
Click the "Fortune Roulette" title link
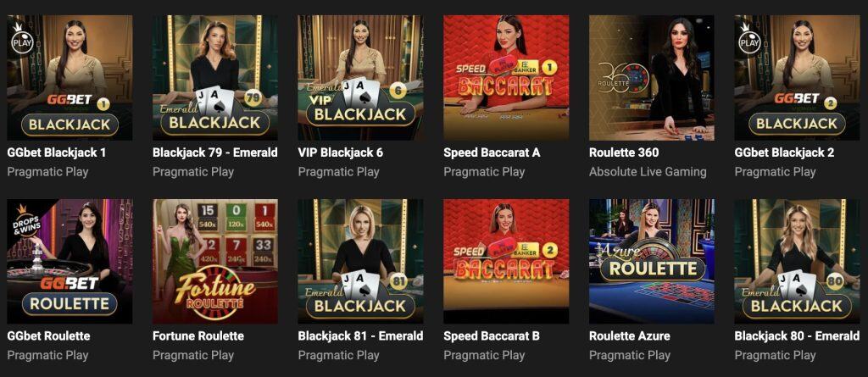tap(198, 336)
